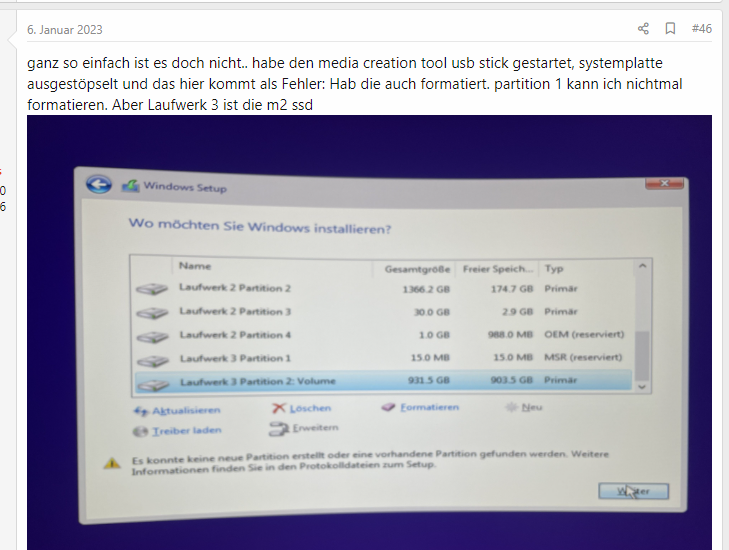This screenshot has height=550, width=729.
Task: Select drive icon for Laufwerk 2 Partition 2
Action: [x=152, y=289]
